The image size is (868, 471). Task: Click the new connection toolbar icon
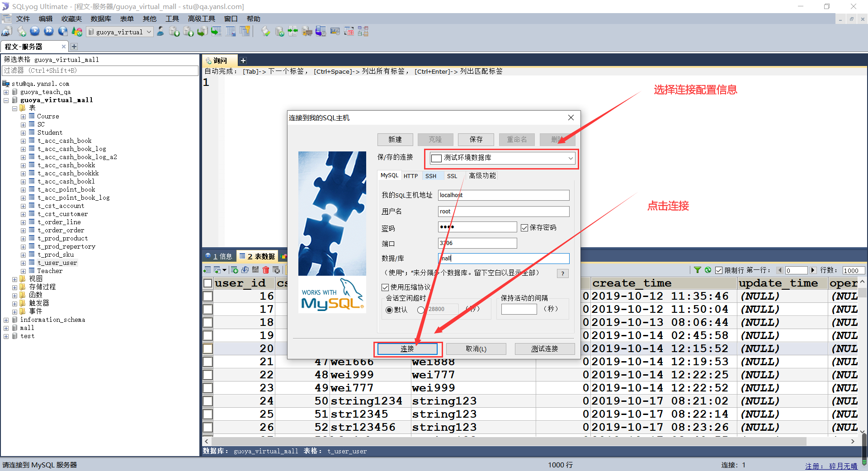7,31
